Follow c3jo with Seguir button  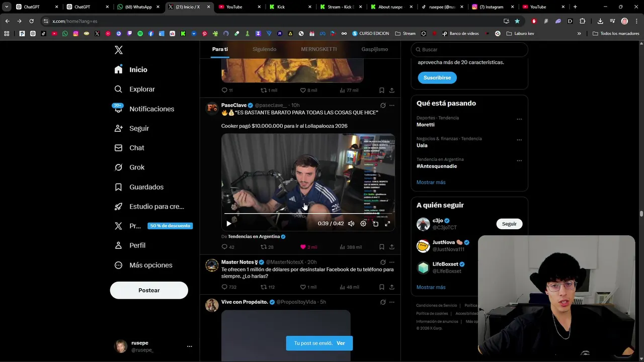(x=509, y=224)
